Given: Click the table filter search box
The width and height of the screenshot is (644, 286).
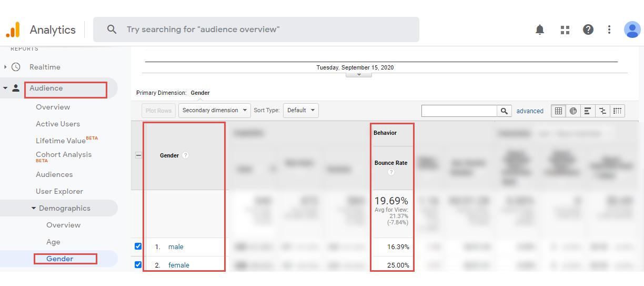Looking at the screenshot, I should coord(459,111).
